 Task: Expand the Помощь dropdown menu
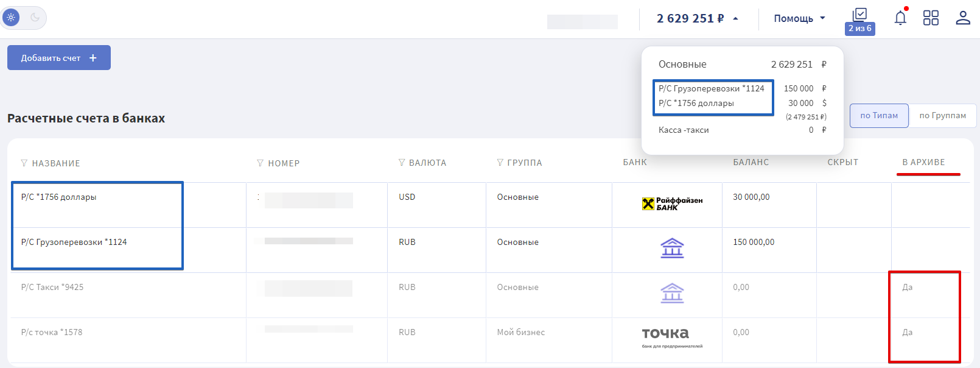[799, 19]
